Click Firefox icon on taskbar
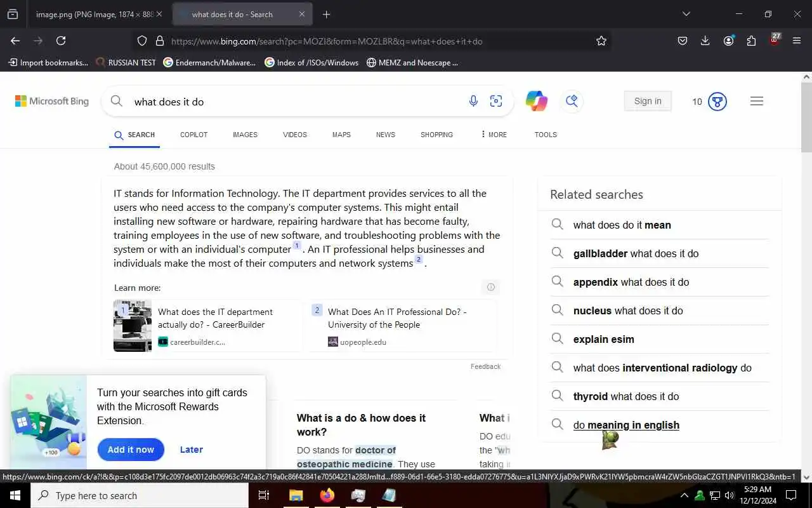Screen dimensions: 812x508 (x=327, y=495)
